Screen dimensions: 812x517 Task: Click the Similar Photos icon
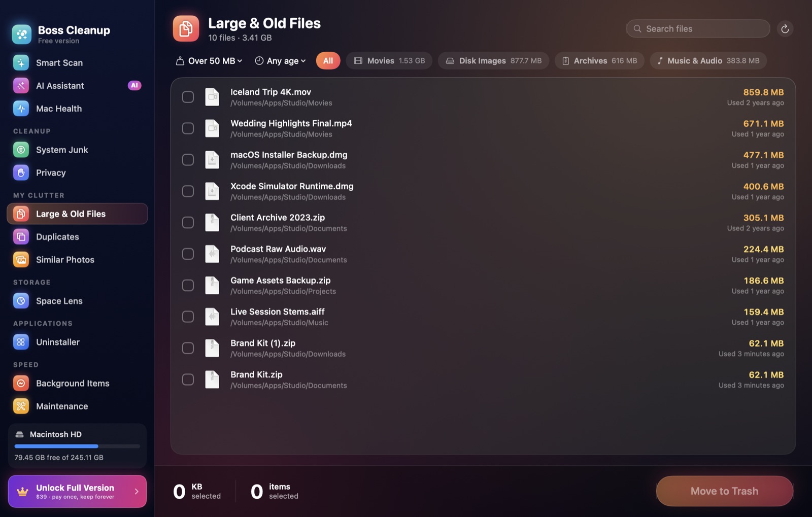click(x=21, y=259)
